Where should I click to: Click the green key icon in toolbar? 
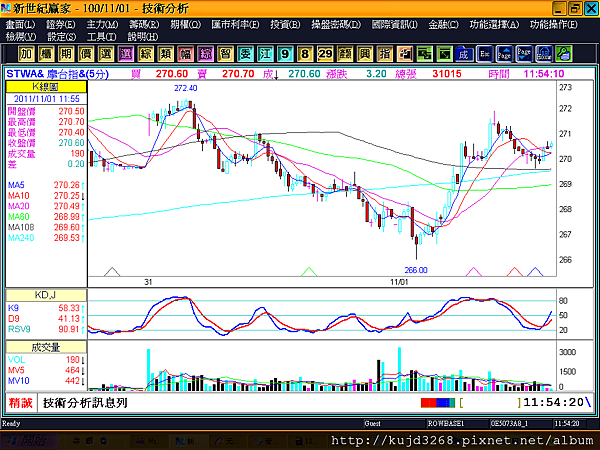click(x=564, y=54)
